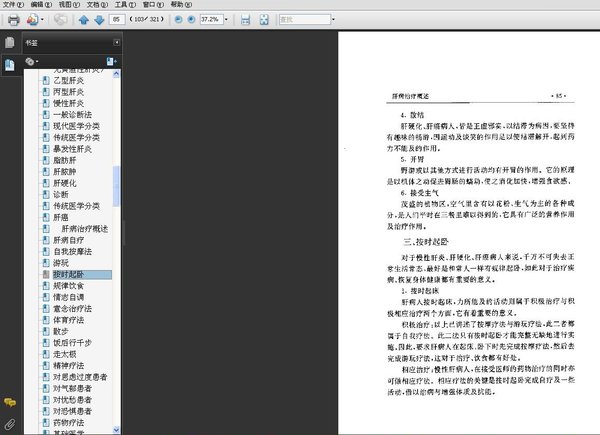Go to previous page with up arrow
Viewport: 600px width, 435px height.
[84, 19]
